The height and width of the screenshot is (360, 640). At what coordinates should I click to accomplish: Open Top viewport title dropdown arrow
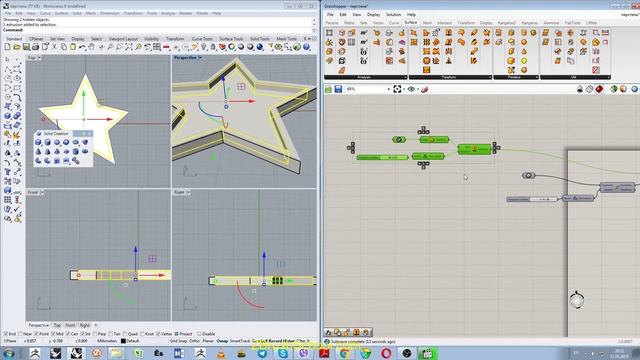pyautogui.click(x=39, y=58)
